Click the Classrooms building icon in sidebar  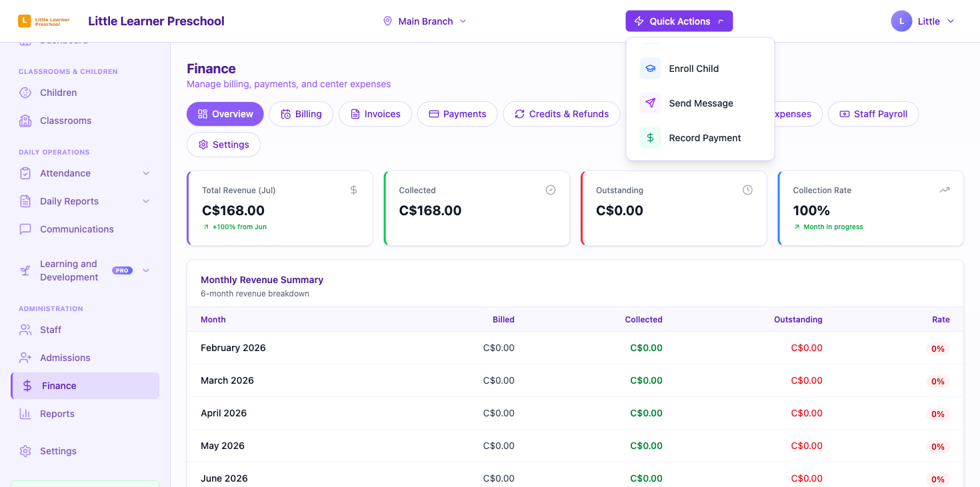tap(25, 121)
